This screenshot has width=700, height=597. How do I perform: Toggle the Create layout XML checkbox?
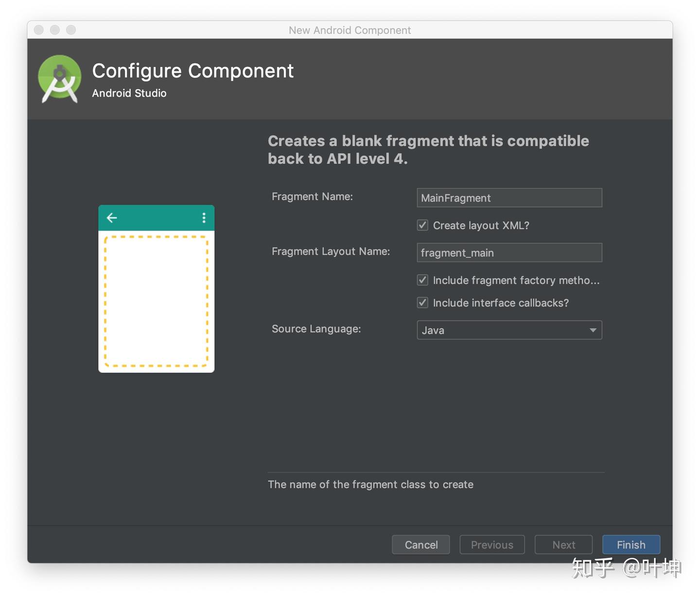pos(423,225)
